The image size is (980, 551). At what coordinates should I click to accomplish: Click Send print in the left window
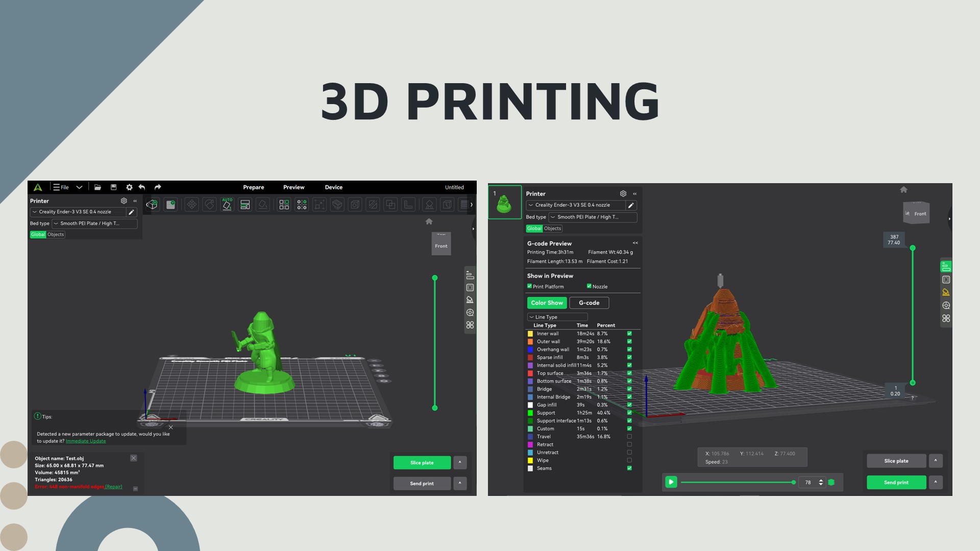pos(422,484)
